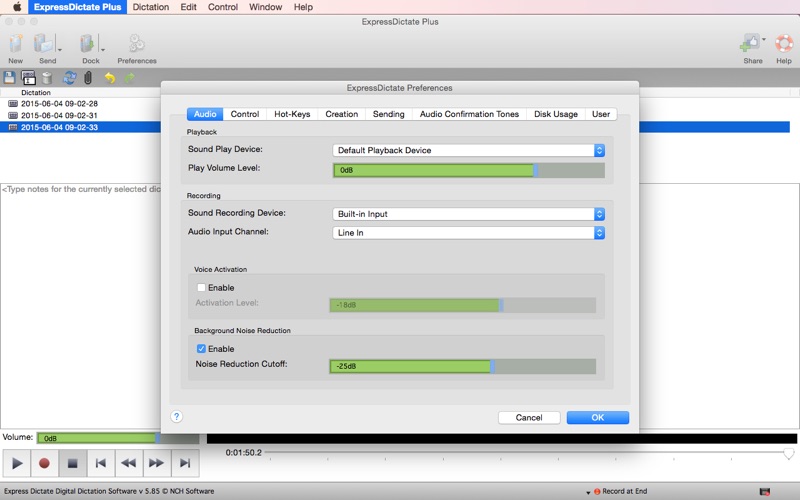Click the OK button

[x=597, y=418]
